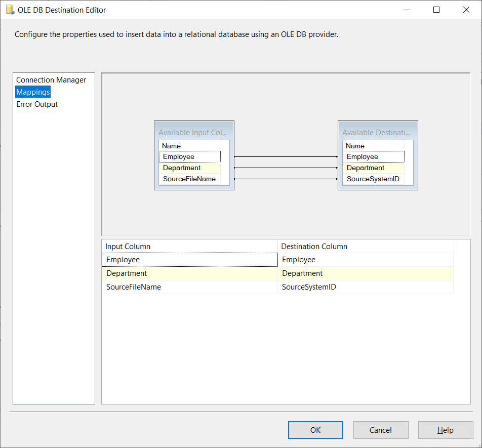This screenshot has height=448, width=482.
Task: Click SourceFileName in Available Input Columns
Action: (189, 179)
